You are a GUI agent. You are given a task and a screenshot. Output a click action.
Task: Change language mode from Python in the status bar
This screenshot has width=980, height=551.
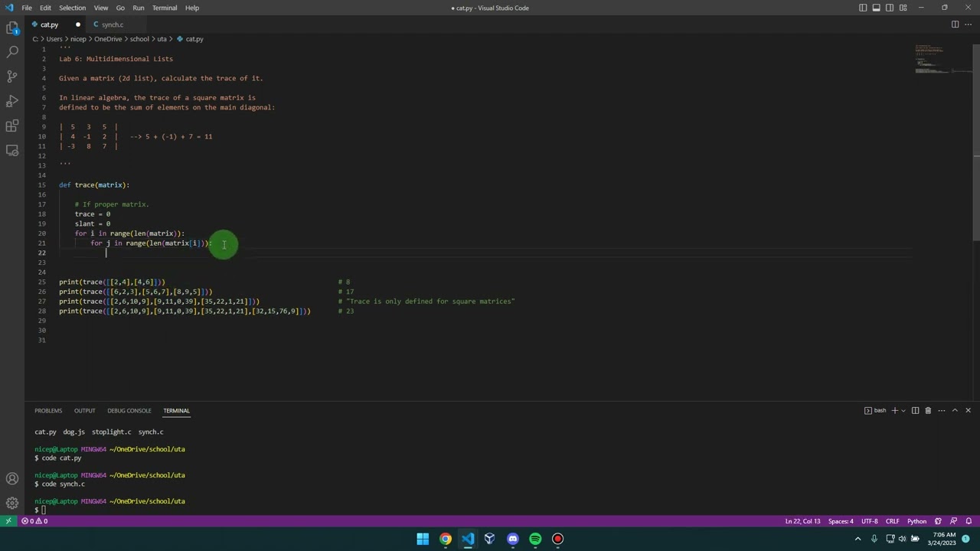click(x=916, y=521)
